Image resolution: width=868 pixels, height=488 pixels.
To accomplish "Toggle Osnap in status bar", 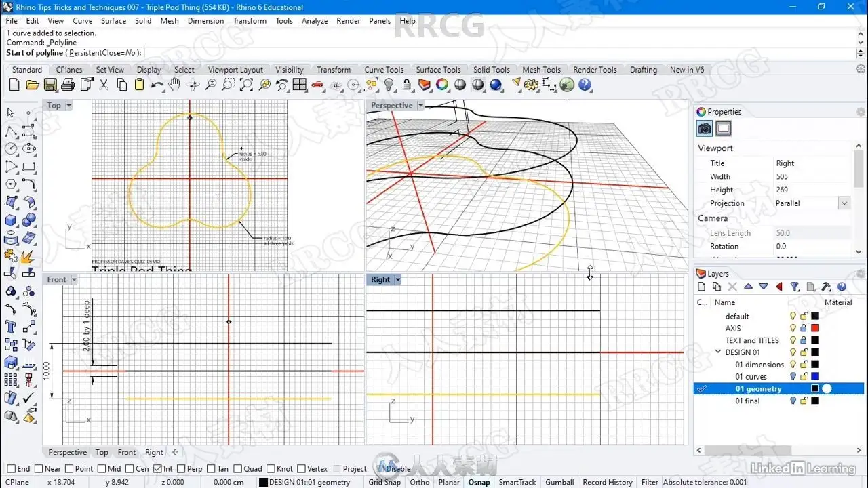I will click(479, 483).
